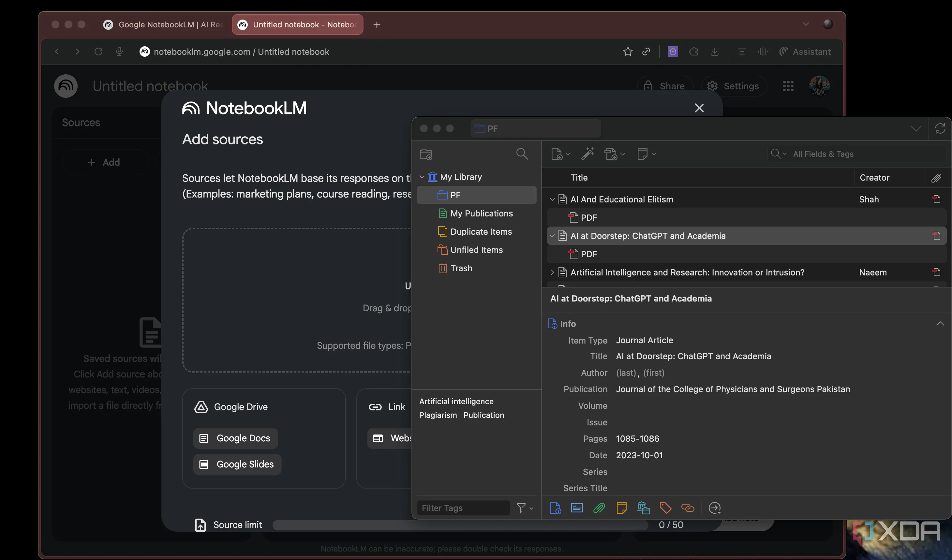The image size is (952, 560).
Task: Open the Notes pane icon in bottom bar
Action: [621, 508]
